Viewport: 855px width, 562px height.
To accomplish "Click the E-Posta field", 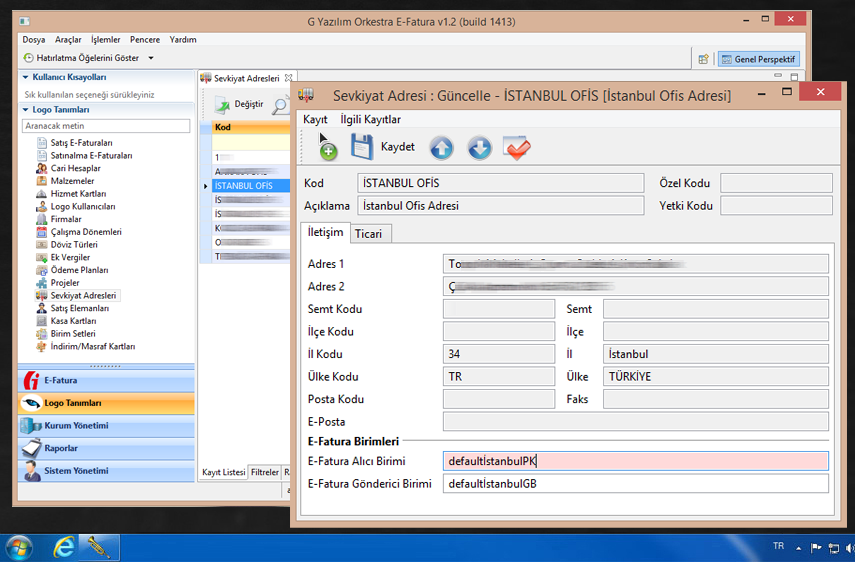I will coord(635,421).
